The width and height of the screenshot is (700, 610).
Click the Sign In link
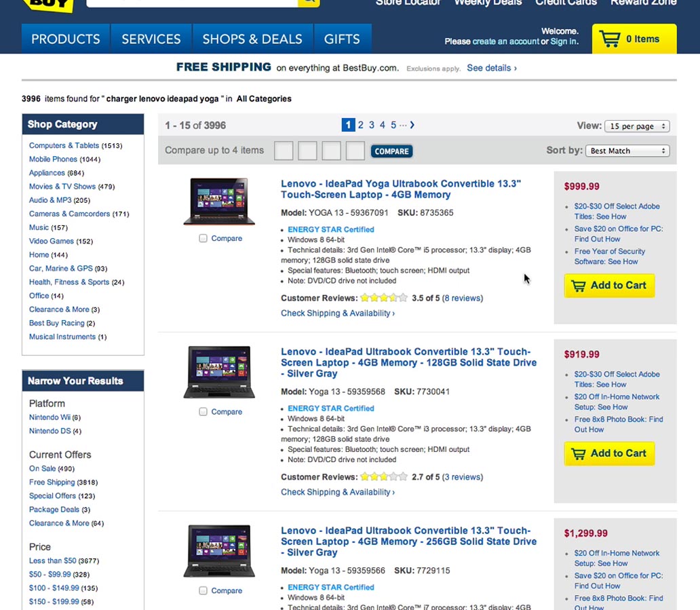(564, 41)
